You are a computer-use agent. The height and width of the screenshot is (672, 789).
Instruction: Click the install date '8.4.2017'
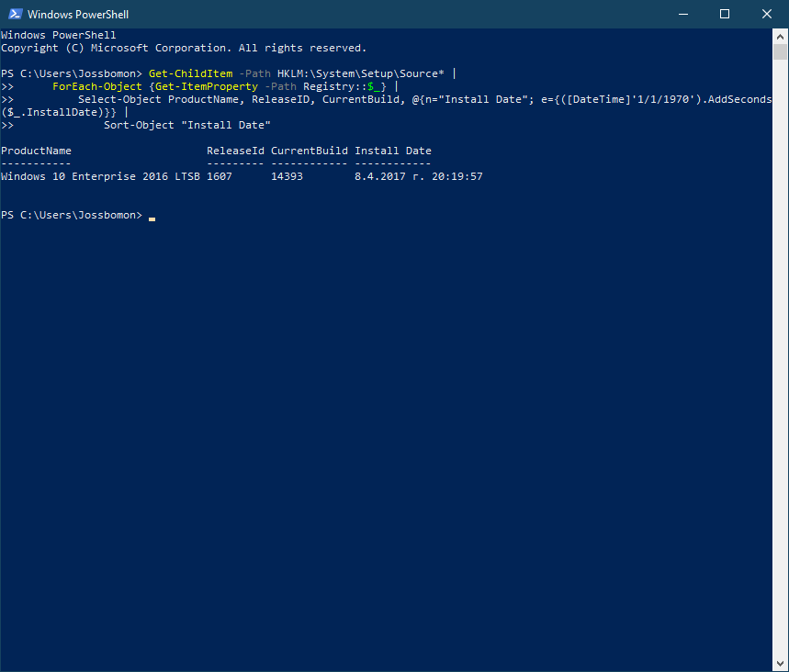380,176
